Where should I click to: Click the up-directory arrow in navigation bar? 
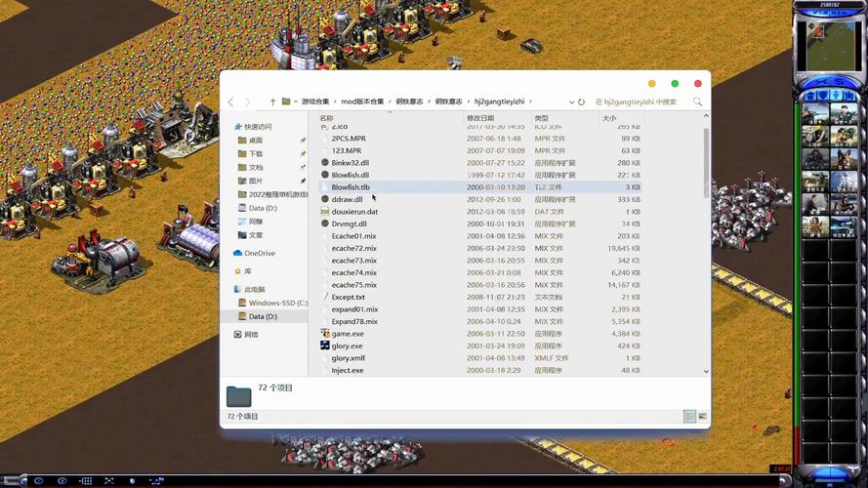[x=272, y=102]
